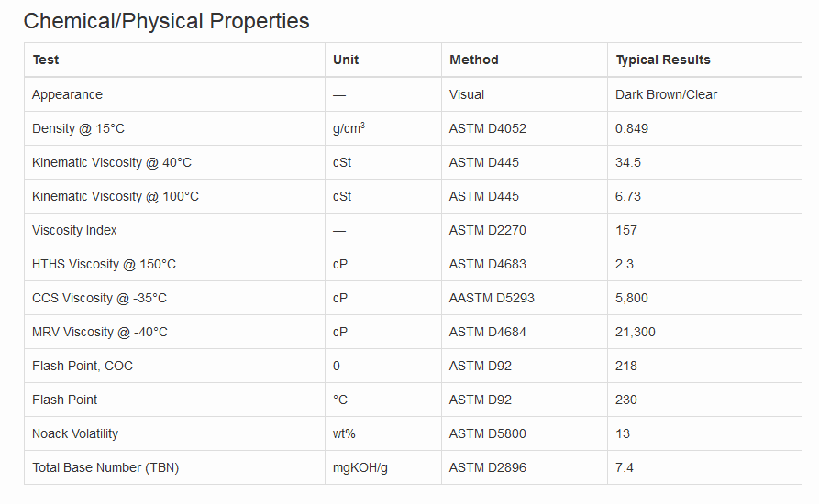Click Kinematic Viscosity @ 100°C row label
Viewport: 819px width, 504px height.
point(116,196)
